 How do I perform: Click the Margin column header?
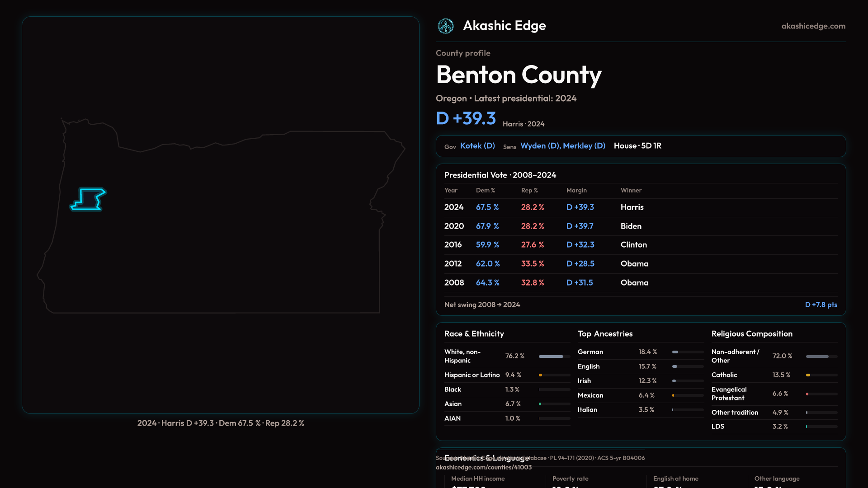pyautogui.click(x=576, y=191)
